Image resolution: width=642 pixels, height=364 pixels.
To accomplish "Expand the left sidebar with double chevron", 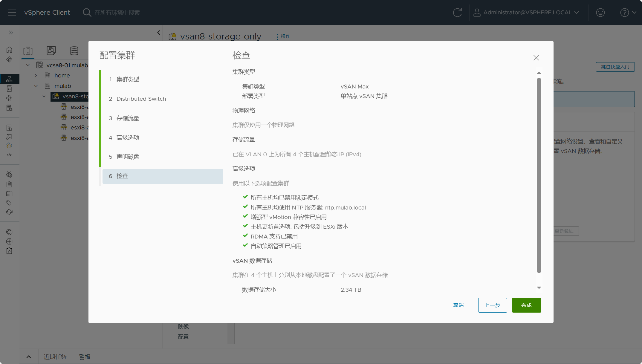I will click(x=11, y=32).
